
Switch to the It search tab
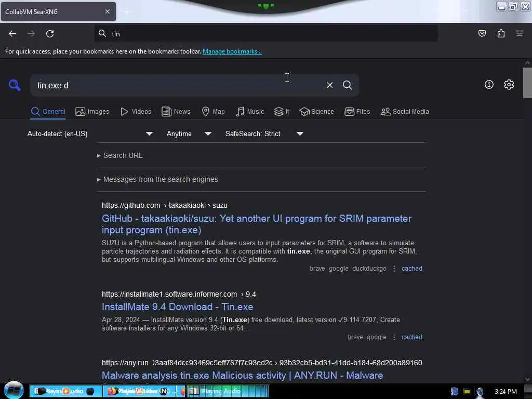click(x=282, y=112)
